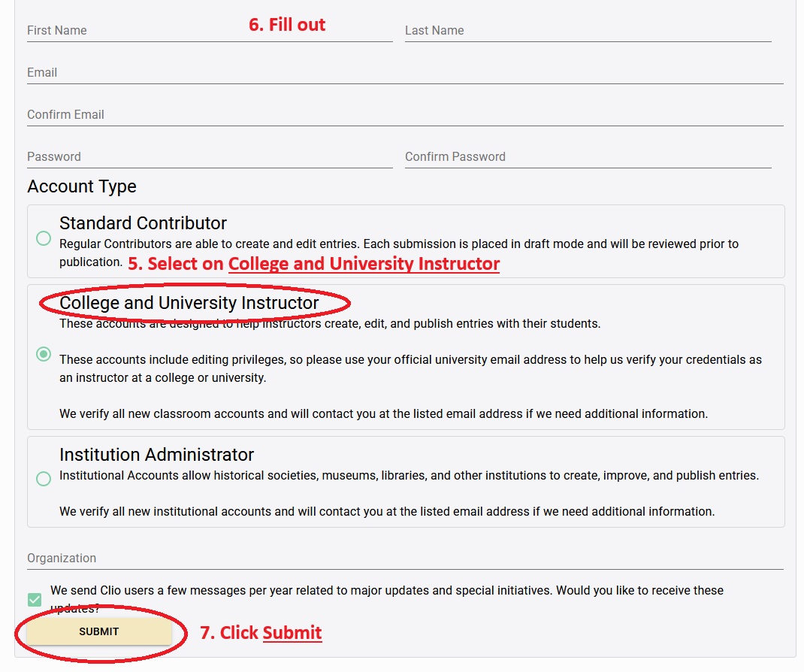804x672 pixels.
Task: Click the red '6. Fill out' annotation
Action: click(287, 25)
